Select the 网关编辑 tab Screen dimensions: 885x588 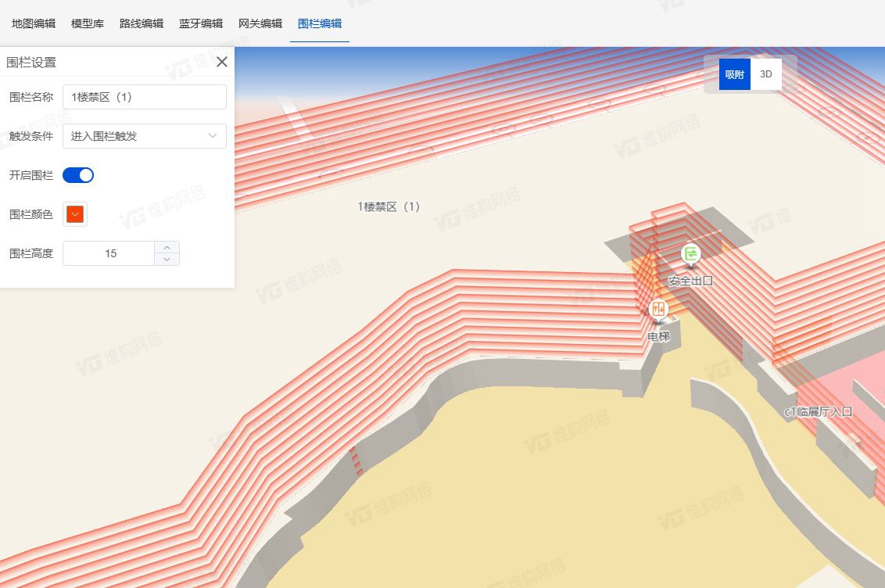point(260,23)
